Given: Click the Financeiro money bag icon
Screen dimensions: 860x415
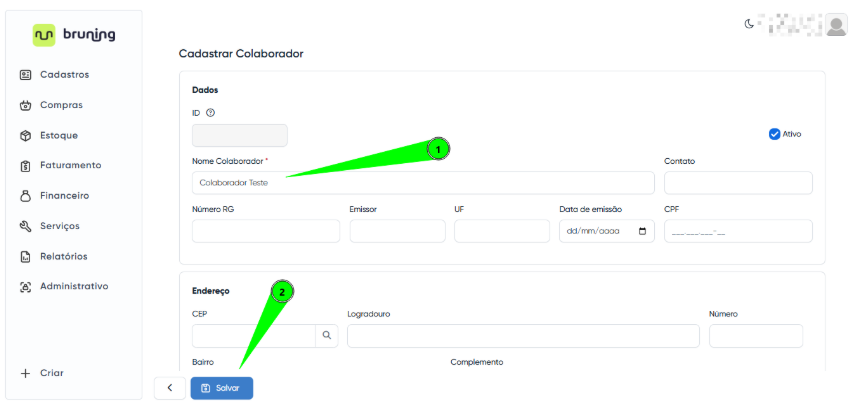Looking at the screenshot, I should coord(26,196).
